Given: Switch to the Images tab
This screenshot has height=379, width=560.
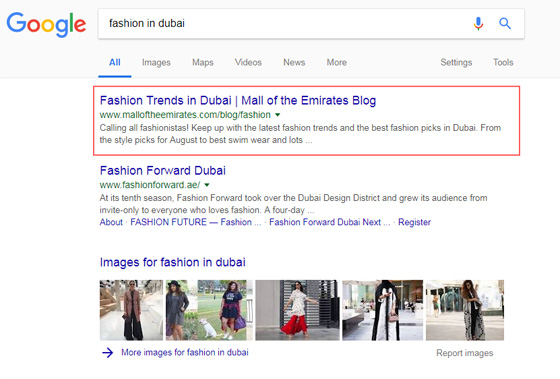Looking at the screenshot, I should (156, 63).
